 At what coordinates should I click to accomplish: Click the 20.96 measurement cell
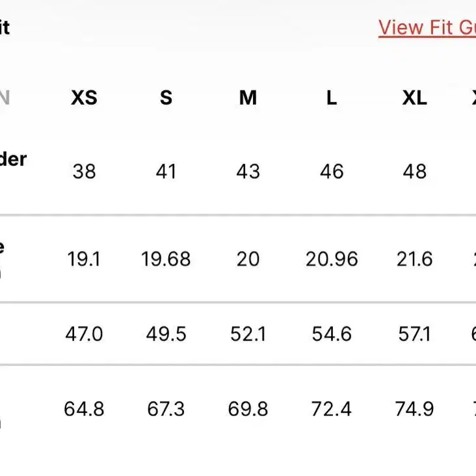(x=332, y=259)
